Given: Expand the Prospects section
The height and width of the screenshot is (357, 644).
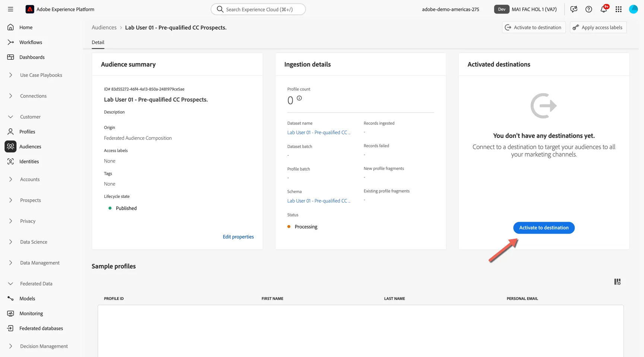Looking at the screenshot, I should click(x=10, y=200).
